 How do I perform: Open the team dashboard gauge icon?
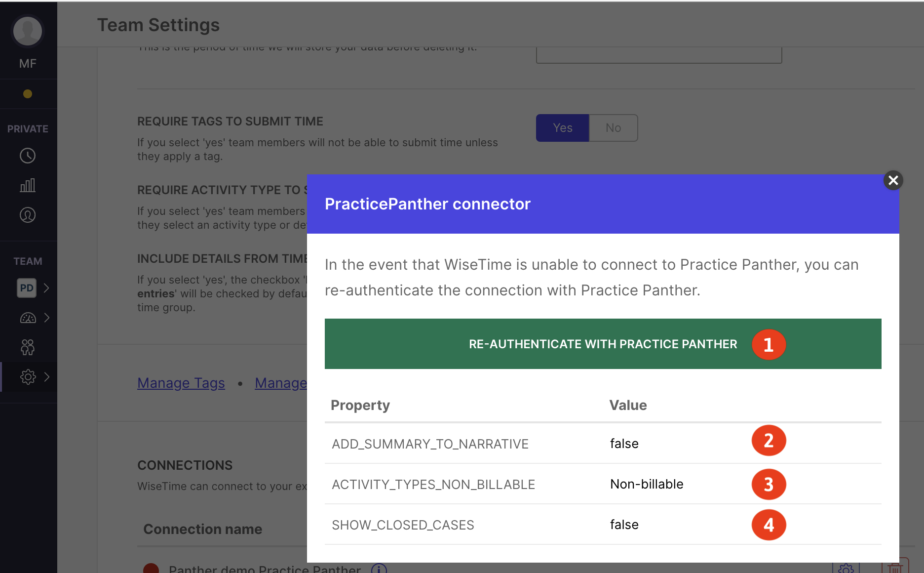[x=28, y=318]
